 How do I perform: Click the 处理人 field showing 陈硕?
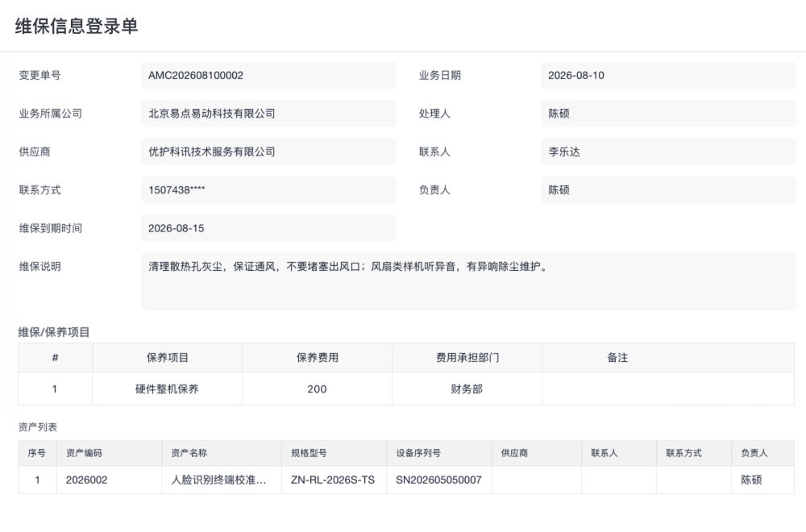click(x=668, y=114)
